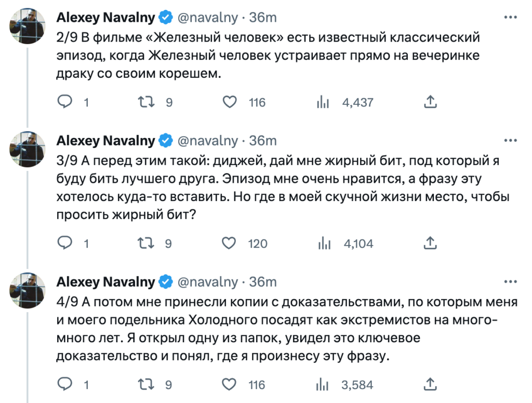Click the @navalny handle on 3/9 tweet
The image size is (532, 403).
tap(208, 141)
